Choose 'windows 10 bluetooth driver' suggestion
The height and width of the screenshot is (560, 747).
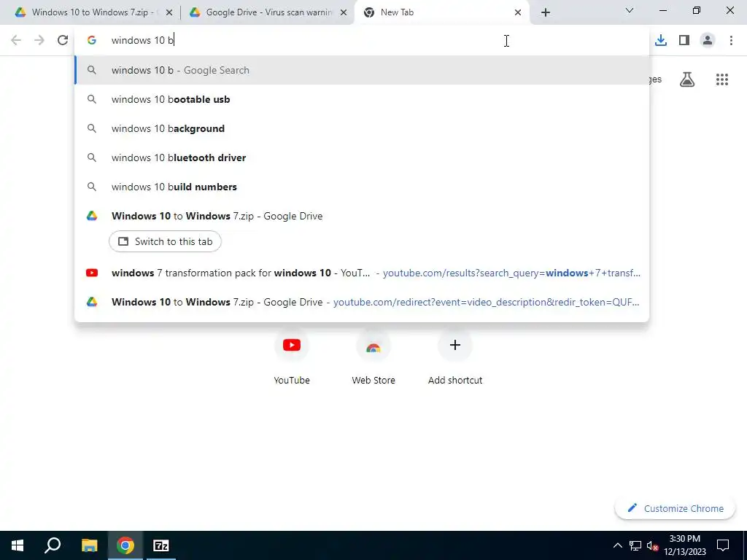(x=362, y=157)
